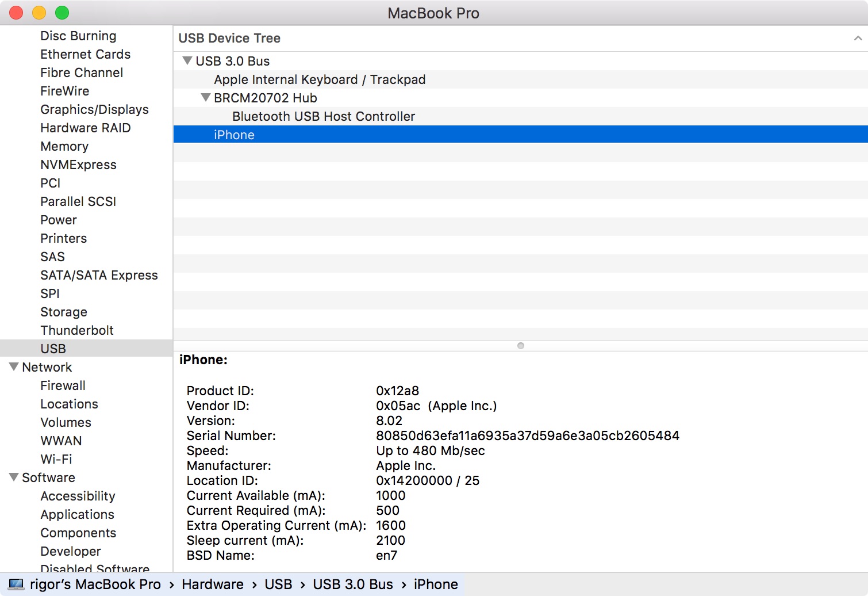Select the Network category label
The height and width of the screenshot is (596, 868).
47,367
